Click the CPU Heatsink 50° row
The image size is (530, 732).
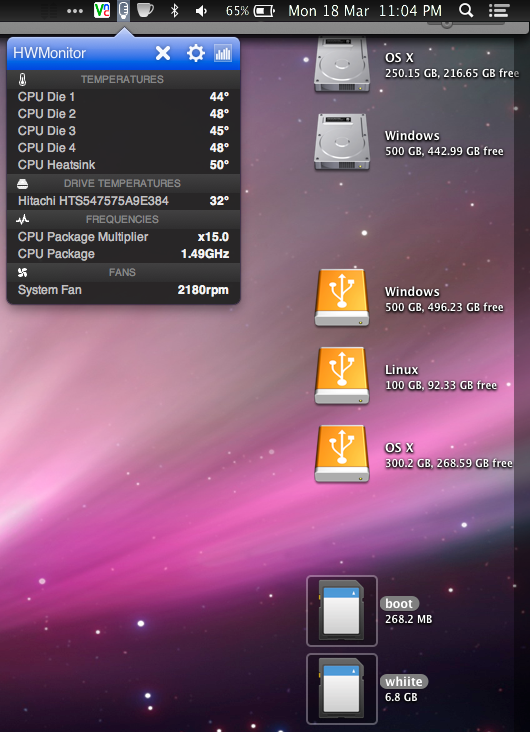coord(123,165)
